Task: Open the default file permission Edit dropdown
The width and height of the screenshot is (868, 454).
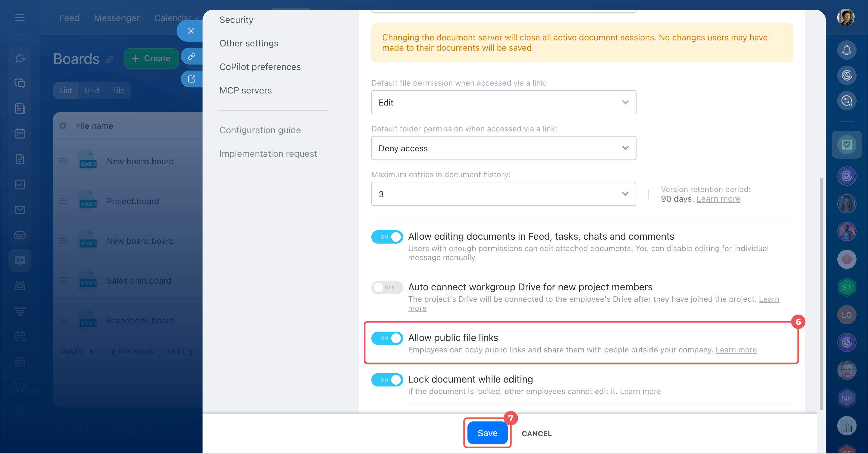Action: pyautogui.click(x=503, y=102)
